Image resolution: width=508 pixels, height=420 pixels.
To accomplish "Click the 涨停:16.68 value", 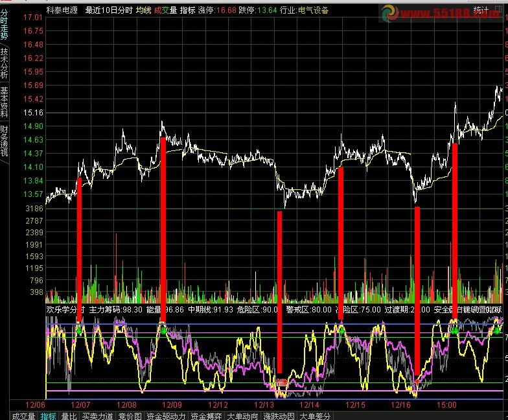I will [x=217, y=10].
